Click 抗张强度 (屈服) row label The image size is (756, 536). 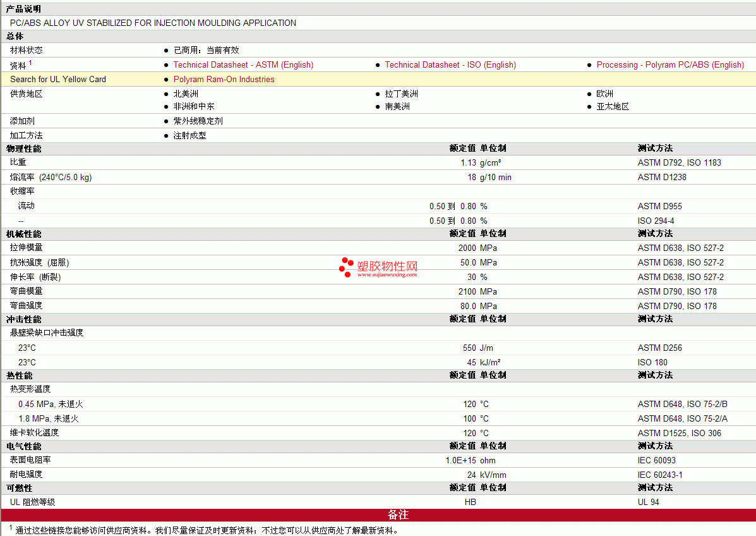coord(40,262)
